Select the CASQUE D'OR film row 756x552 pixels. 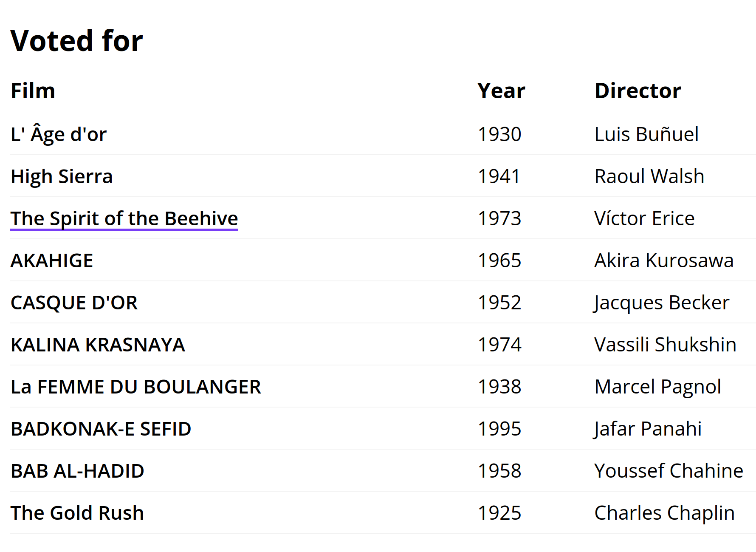tap(383, 303)
